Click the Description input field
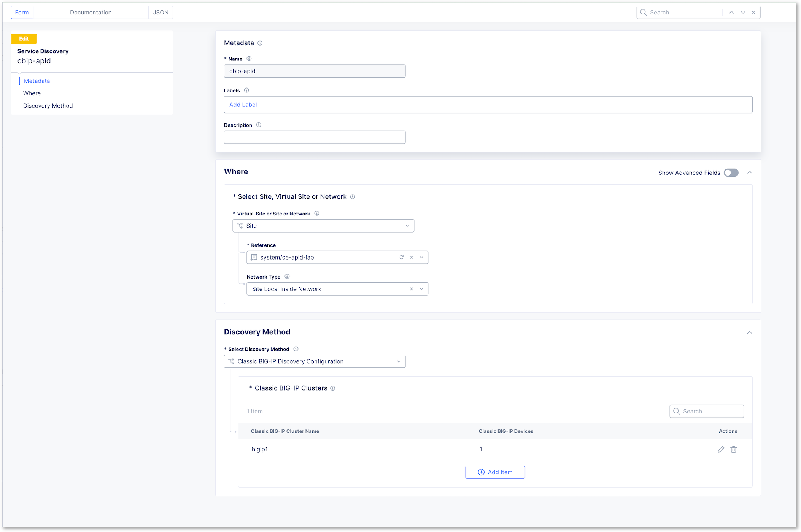801x532 pixels. (x=315, y=137)
